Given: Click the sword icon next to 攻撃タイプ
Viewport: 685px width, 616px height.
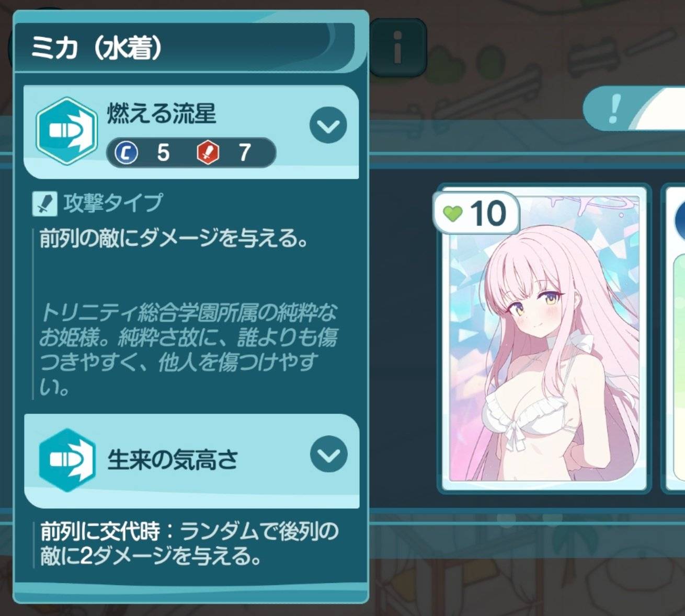Looking at the screenshot, I should (44, 203).
